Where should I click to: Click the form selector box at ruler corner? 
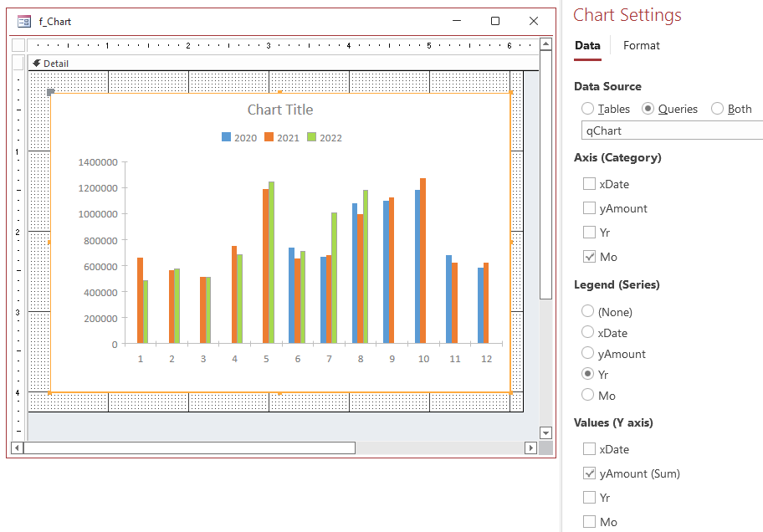coord(18,45)
